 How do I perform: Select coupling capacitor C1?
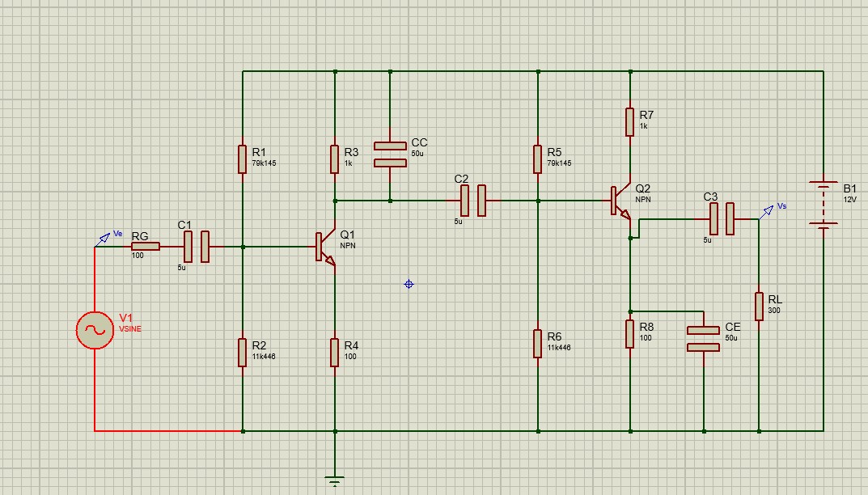195,245
